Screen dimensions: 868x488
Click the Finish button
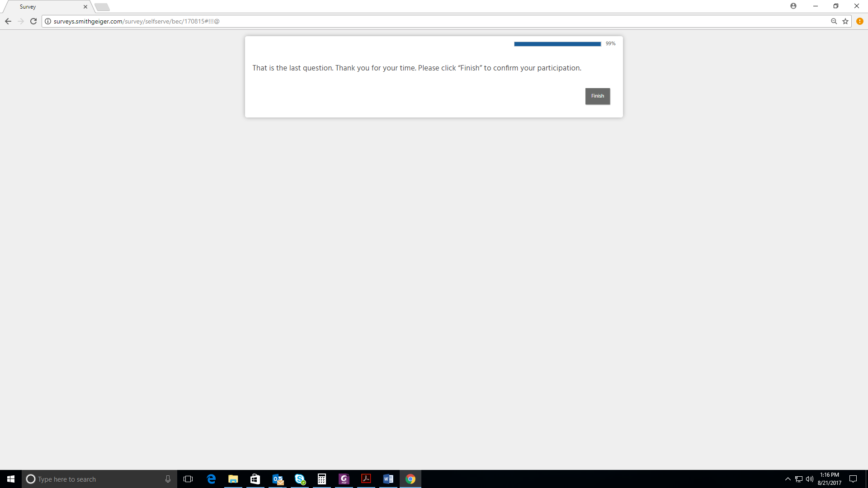coord(597,96)
